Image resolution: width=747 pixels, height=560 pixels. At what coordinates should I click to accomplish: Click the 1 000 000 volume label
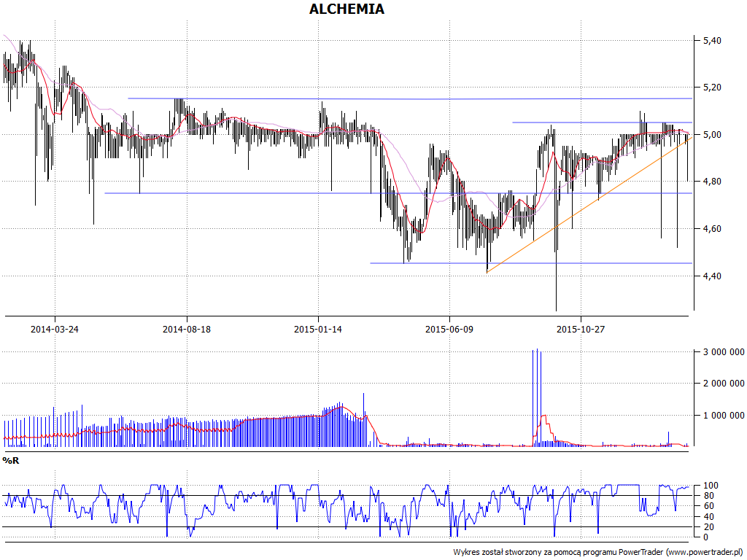724,415
